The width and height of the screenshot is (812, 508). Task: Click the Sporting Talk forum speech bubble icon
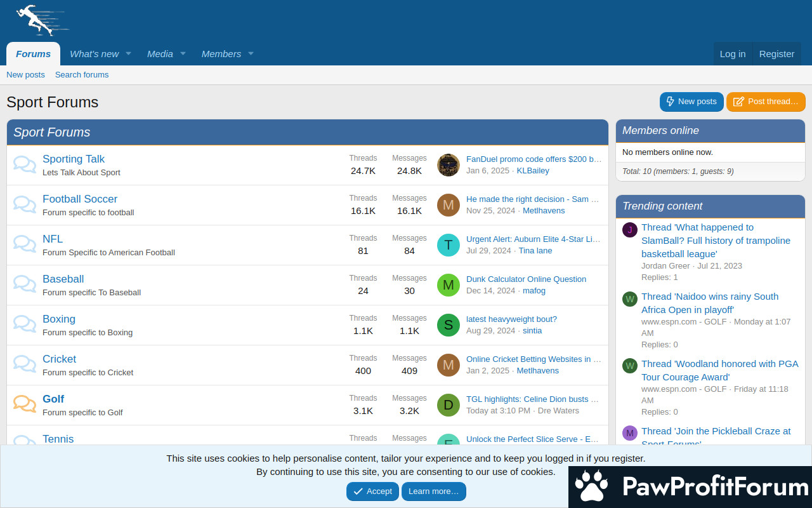point(25,164)
